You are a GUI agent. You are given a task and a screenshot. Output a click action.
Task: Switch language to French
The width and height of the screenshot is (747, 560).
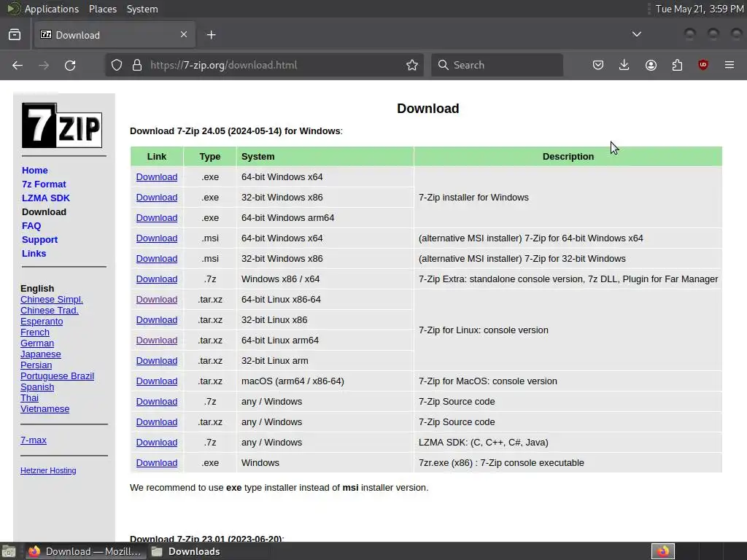[x=35, y=332]
